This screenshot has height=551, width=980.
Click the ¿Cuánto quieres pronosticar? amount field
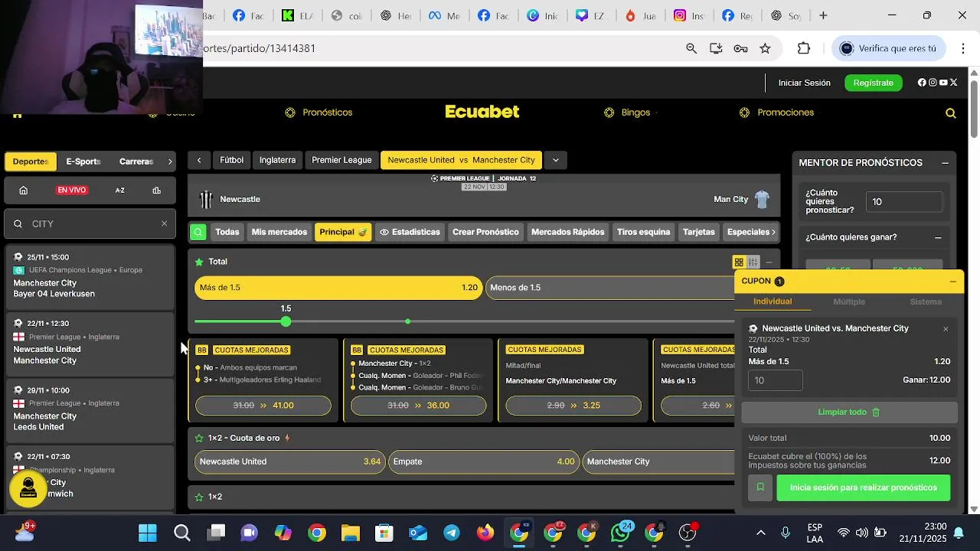pos(904,202)
